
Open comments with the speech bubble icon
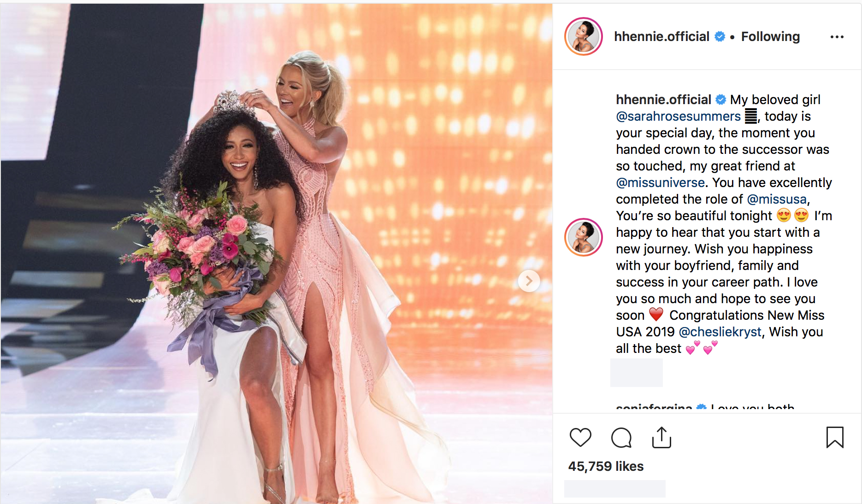(x=621, y=437)
